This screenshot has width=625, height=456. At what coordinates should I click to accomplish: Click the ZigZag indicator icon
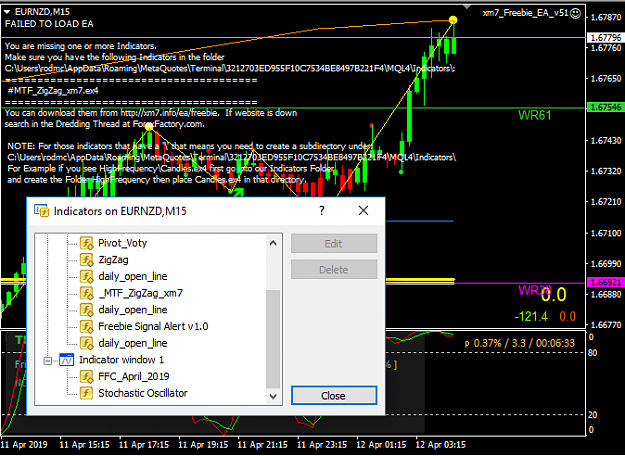point(86,259)
